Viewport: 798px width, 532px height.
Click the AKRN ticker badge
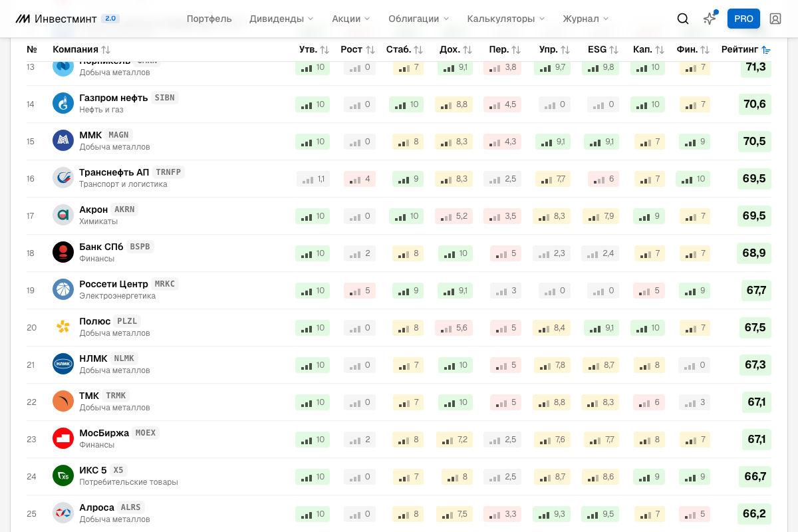(124, 209)
